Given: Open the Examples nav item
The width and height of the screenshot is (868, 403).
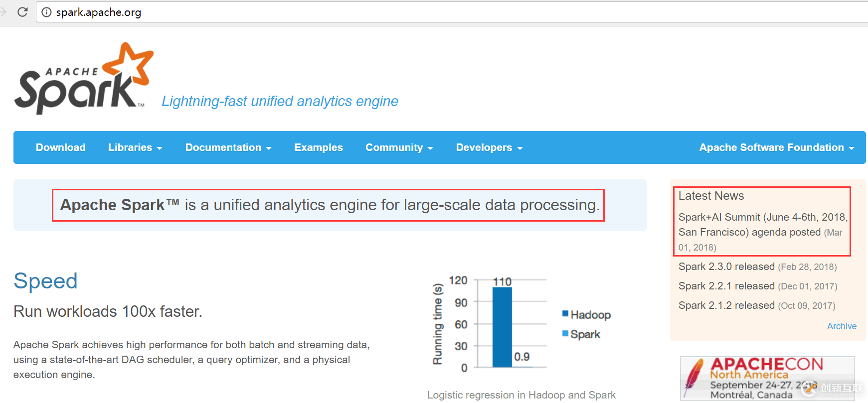Looking at the screenshot, I should coord(319,147).
